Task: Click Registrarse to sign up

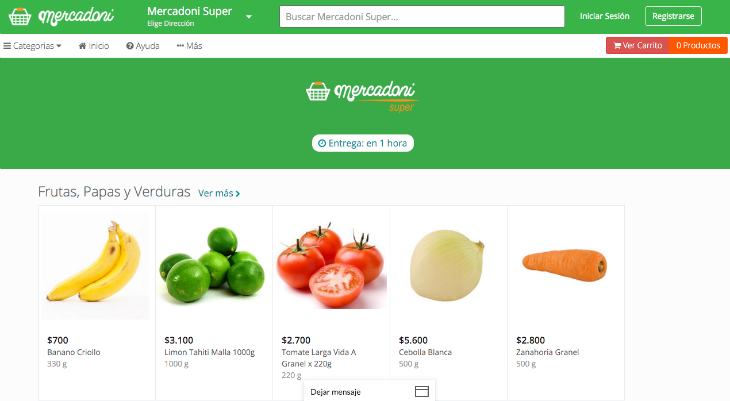Action: 673,16
